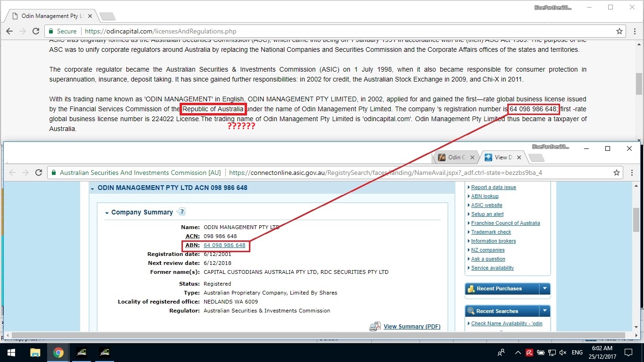Close the 'Odin C' tab in the ASIC window

[472, 157]
